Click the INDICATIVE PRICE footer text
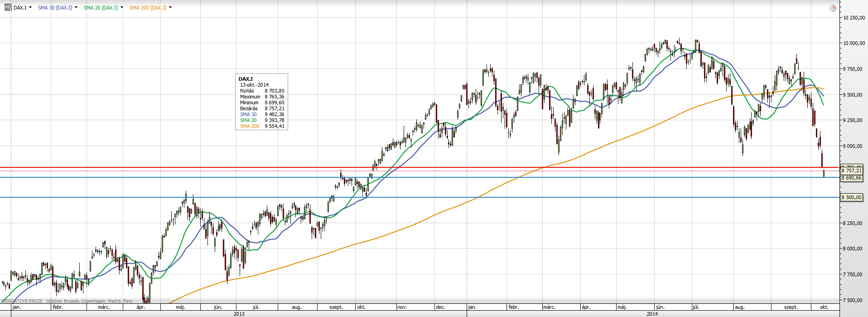 click(x=22, y=301)
